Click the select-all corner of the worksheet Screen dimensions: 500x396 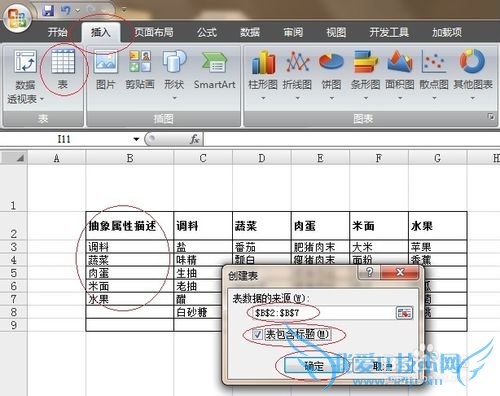pos(14,158)
